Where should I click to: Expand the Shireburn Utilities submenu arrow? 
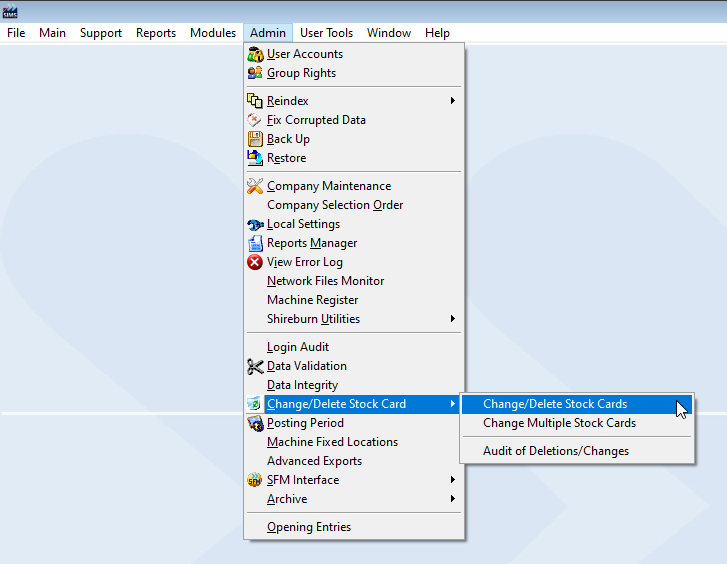click(453, 319)
